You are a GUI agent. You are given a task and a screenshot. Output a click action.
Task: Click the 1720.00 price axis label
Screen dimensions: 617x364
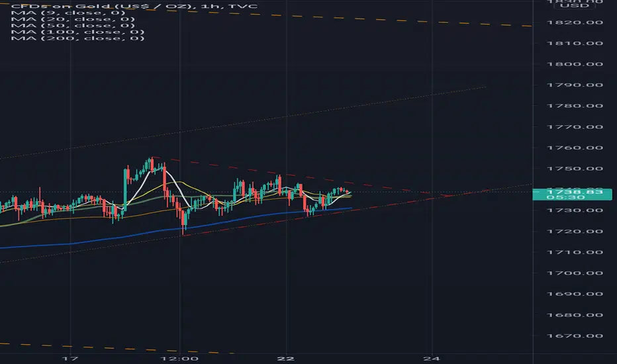click(575, 232)
